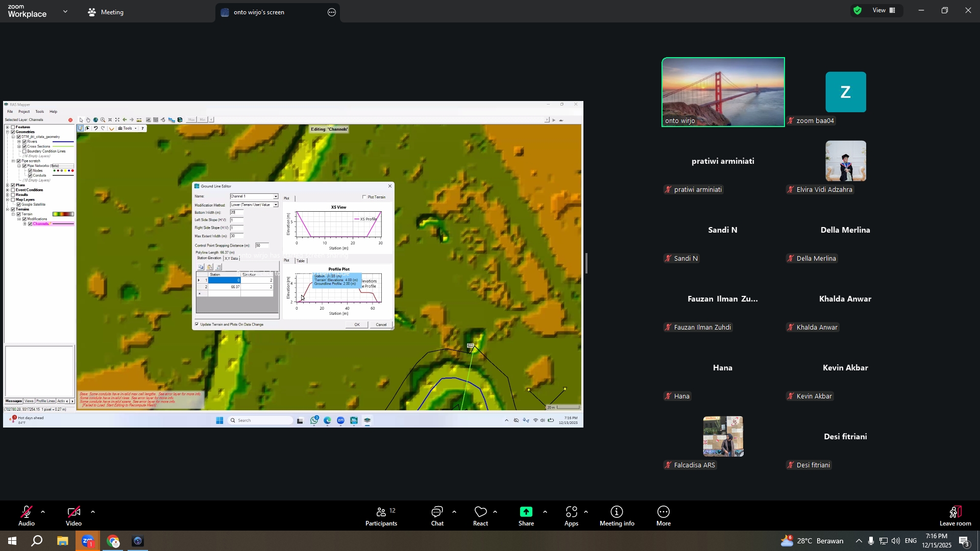The image size is (980, 551).
Task: Click the globe icon in RAS Mapper toolbar
Action: tap(95, 120)
